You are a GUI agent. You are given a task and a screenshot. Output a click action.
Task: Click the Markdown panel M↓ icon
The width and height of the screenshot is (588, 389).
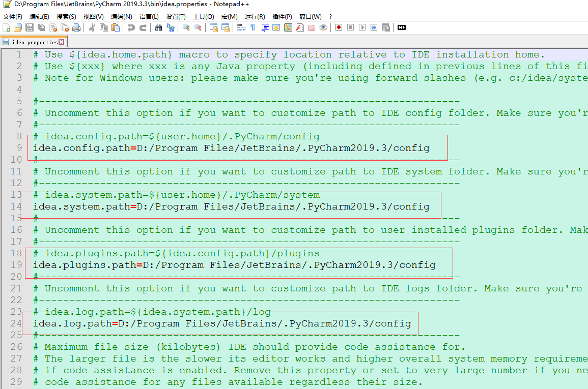tap(402, 27)
